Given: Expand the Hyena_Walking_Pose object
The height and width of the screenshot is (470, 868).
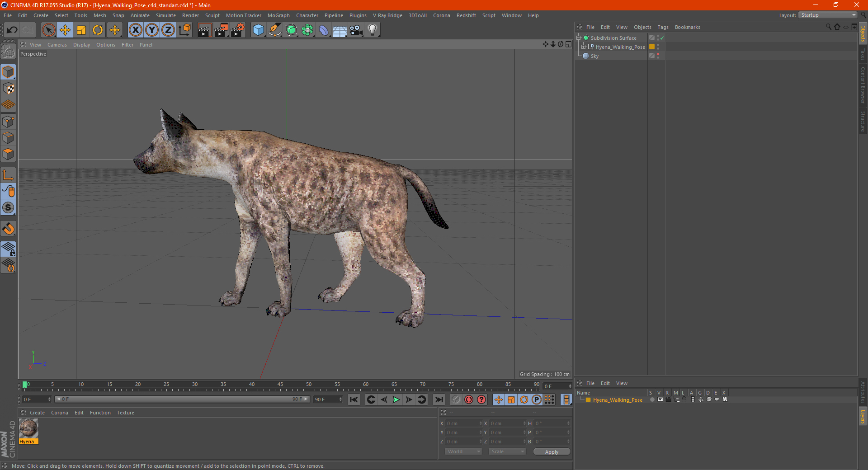Looking at the screenshot, I should pyautogui.click(x=584, y=47).
